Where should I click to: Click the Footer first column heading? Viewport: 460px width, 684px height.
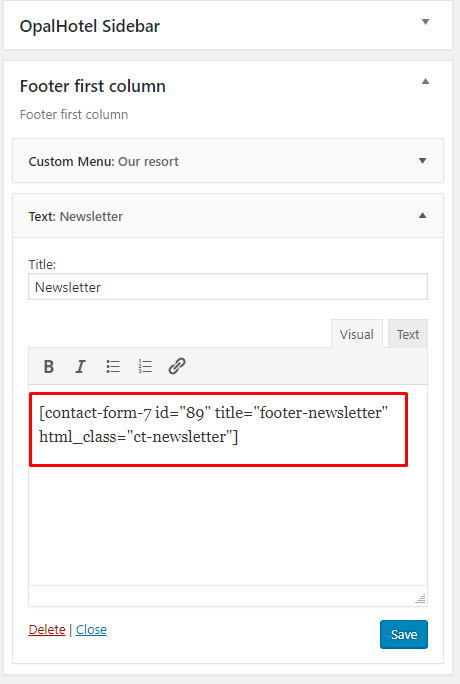pos(92,86)
